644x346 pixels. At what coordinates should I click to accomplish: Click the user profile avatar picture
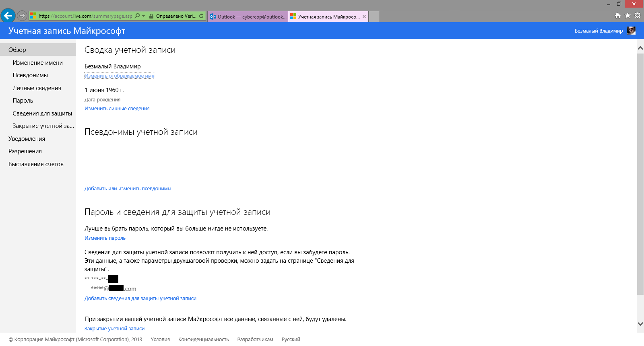(631, 31)
